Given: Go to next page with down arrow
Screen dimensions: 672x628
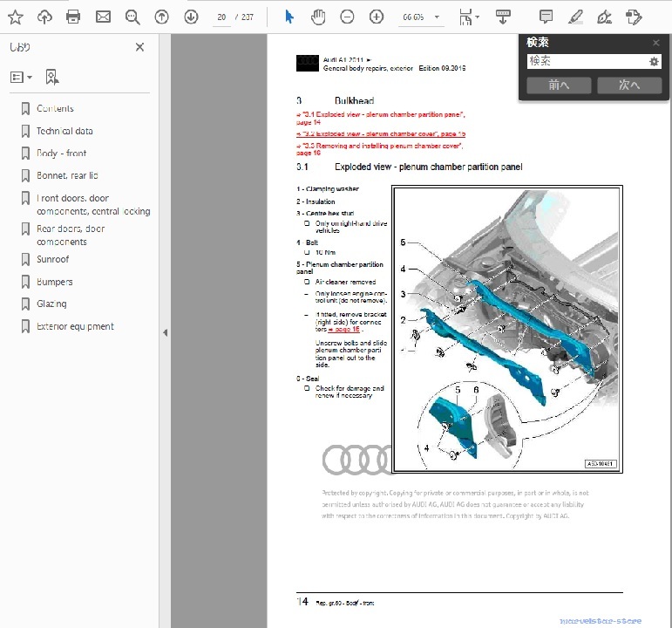Looking at the screenshot, I should (191, 17).
